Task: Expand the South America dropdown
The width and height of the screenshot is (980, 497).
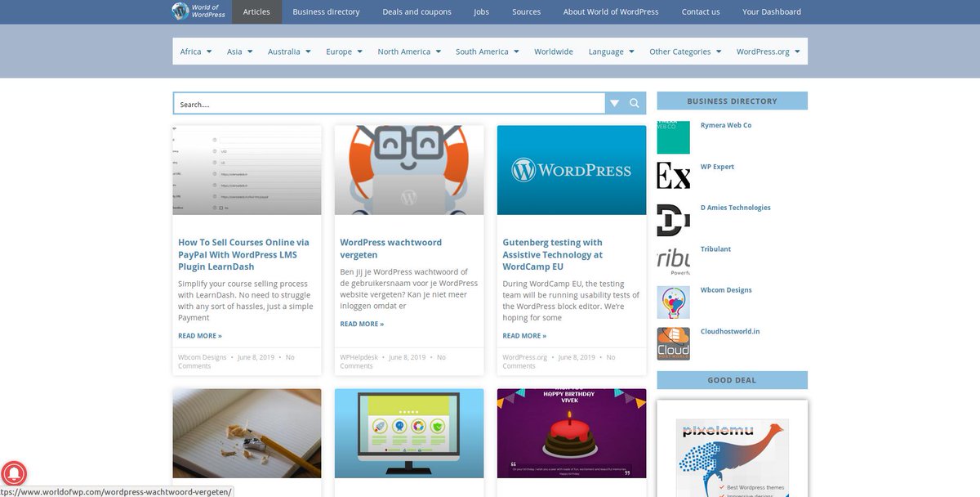Action: (488, 51)
